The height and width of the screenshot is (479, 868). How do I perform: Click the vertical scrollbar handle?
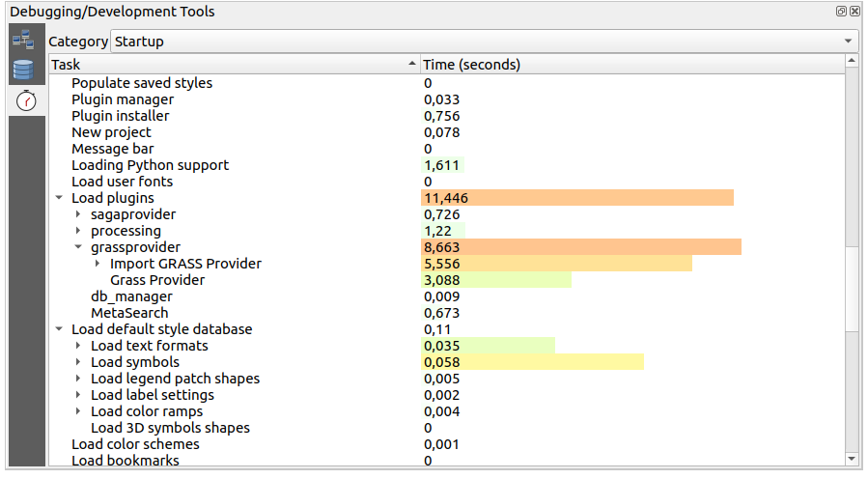pos(852,290)
